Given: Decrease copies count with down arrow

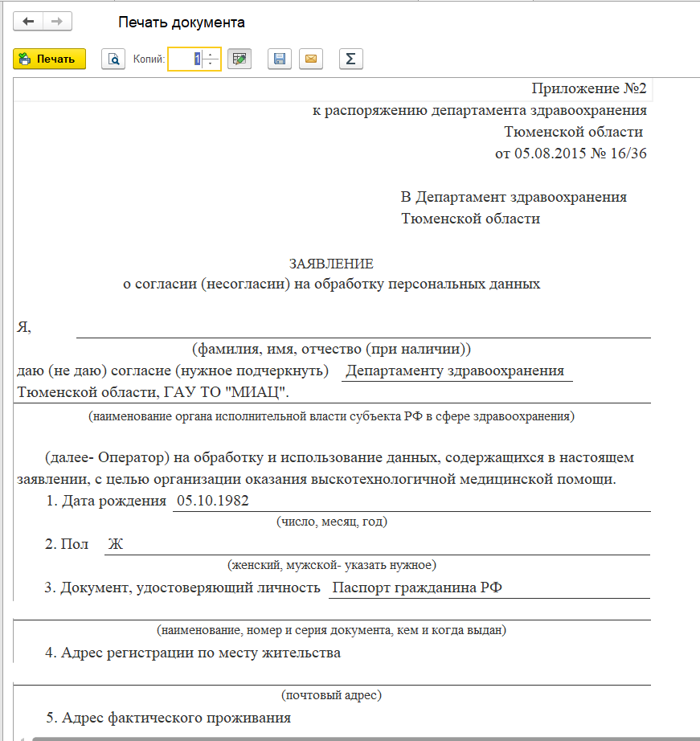Looking at the screenshot, I should (211, 63).
